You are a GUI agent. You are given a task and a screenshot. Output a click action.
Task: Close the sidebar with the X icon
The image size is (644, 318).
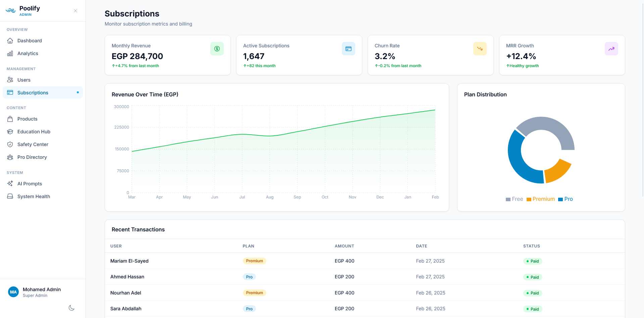point(75,11)
